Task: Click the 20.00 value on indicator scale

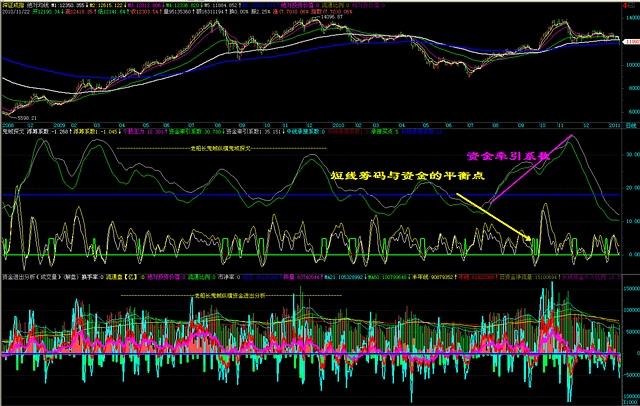Action: click(632, 188)
